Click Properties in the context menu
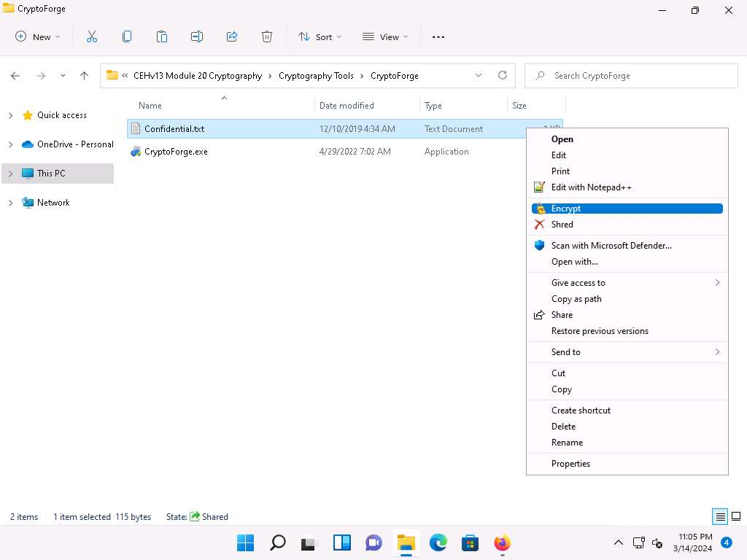The width and height of the screenshot is (747, 560). 570,464
